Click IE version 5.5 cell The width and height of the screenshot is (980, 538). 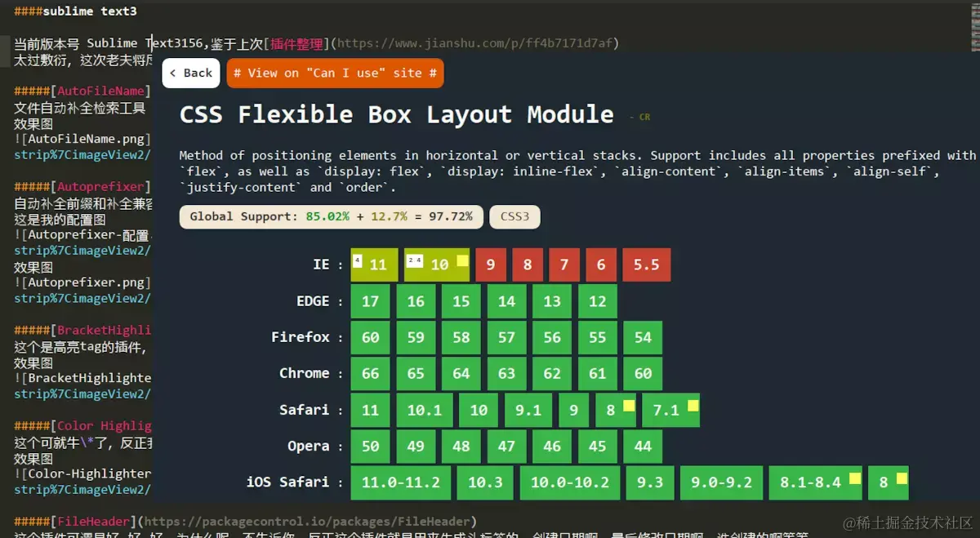click(x=646, y=265)
